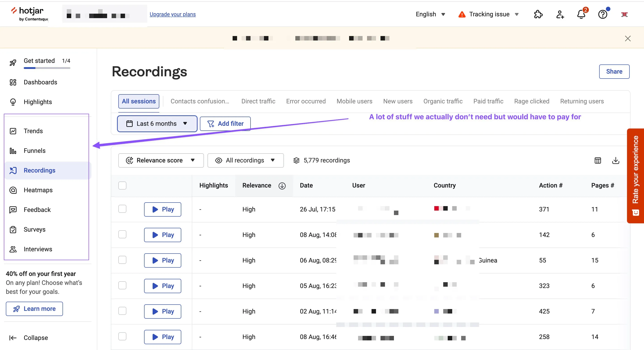Expand the Relevance score dropdown
This screenshot has height=350, width=644.
pyautogui.click(x=161, y=160)
